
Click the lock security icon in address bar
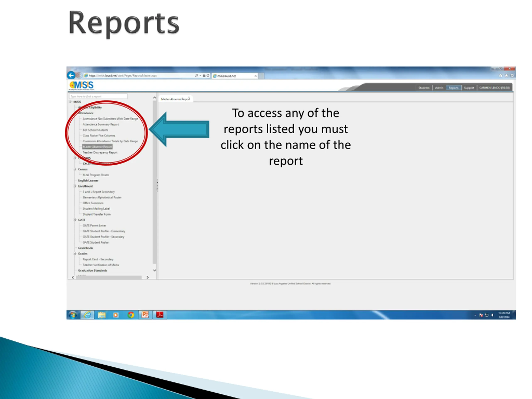pos(204,75)
